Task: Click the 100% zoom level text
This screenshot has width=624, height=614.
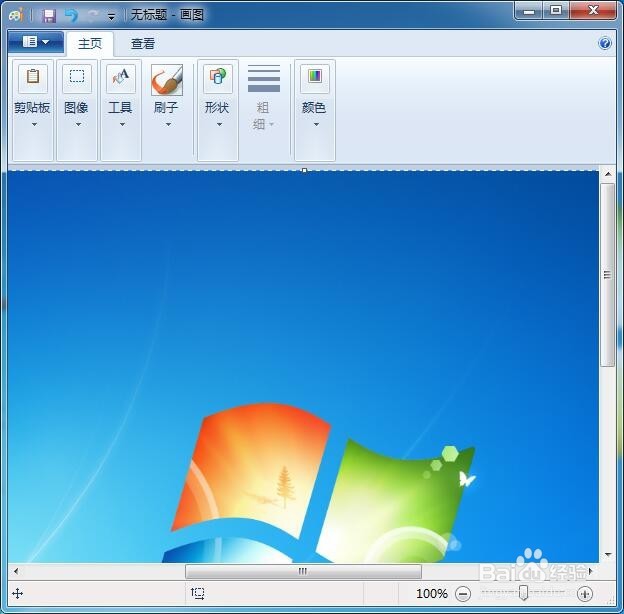Action: click(432, 594)
